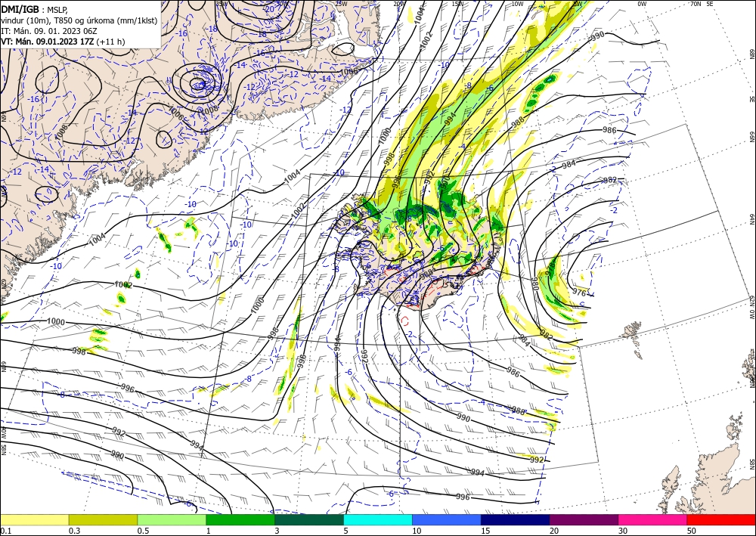Click the '980' isobar label east of Iceland
Viewport: 756px width, 536px height.
click(534, 283)
